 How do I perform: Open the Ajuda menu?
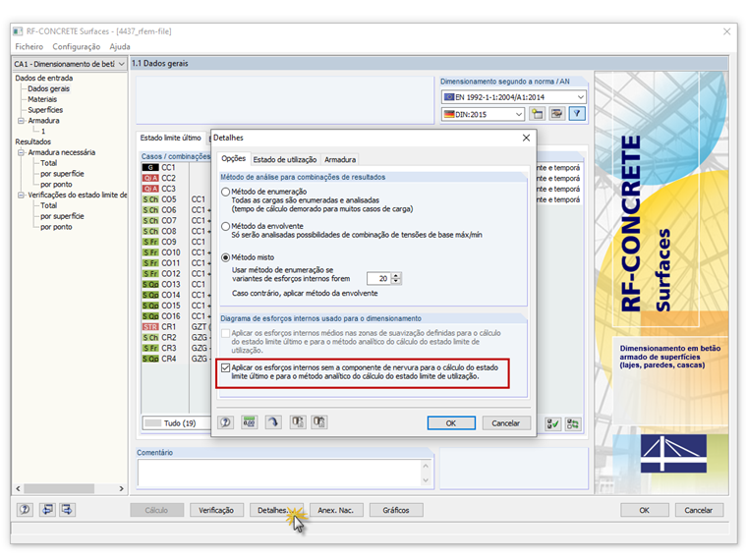coord(120,47)
